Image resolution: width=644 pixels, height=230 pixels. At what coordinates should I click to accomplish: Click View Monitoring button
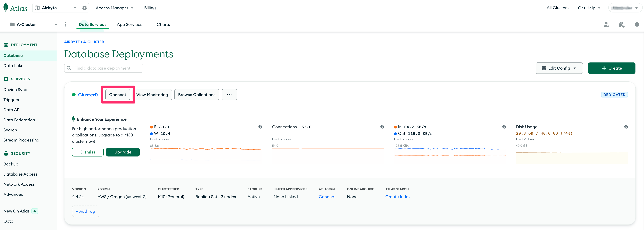pyautogui.click(x=152, y=95)
